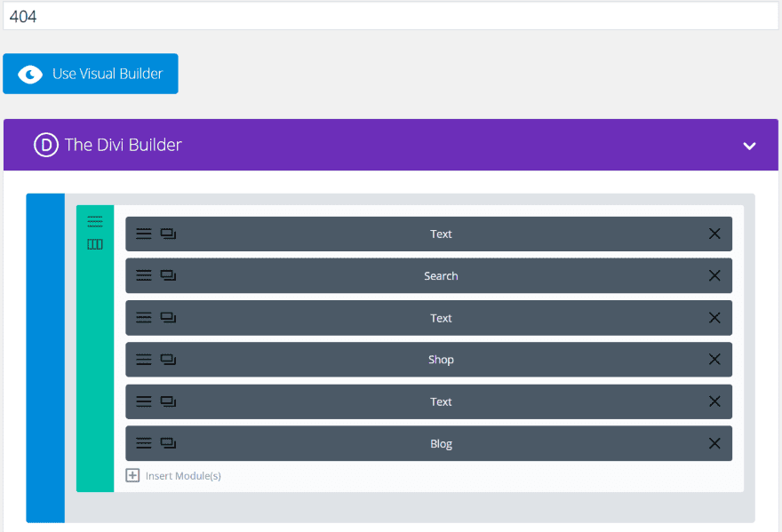Image resolution: width=782 pixels, height=532 pixels.
Task: Click the page title field containing 404
Action: pyautogui.click(x=391, y=16)
